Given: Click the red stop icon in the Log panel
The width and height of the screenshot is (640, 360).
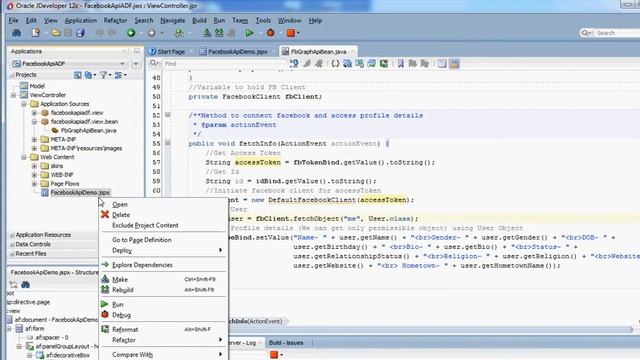Looking at the screenshot, I should tap(274, 355).
